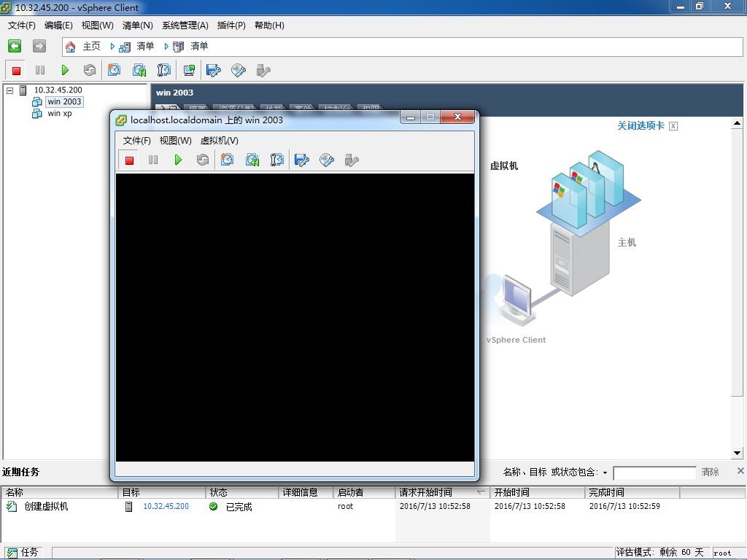Revert snapshot in console window toolbar

point(252,160)
